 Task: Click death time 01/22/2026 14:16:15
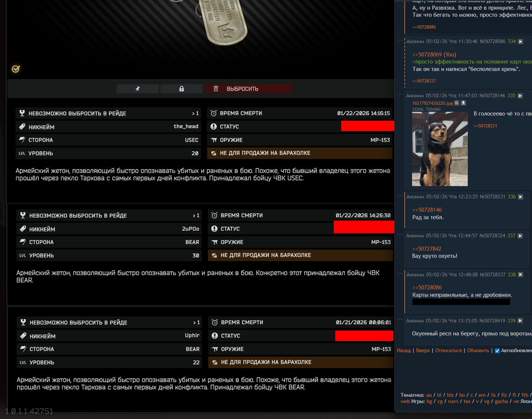[x=363, y=113]
